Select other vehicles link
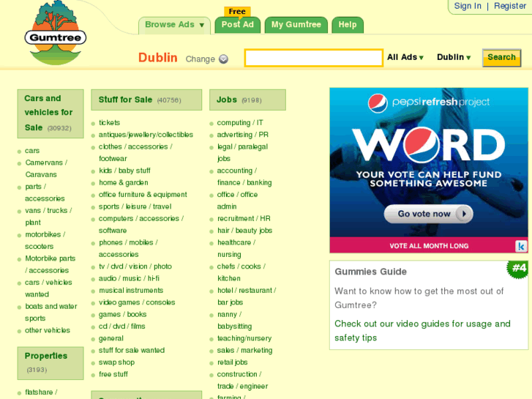Screen dimensions: 532x399 (x=48, y=330)
